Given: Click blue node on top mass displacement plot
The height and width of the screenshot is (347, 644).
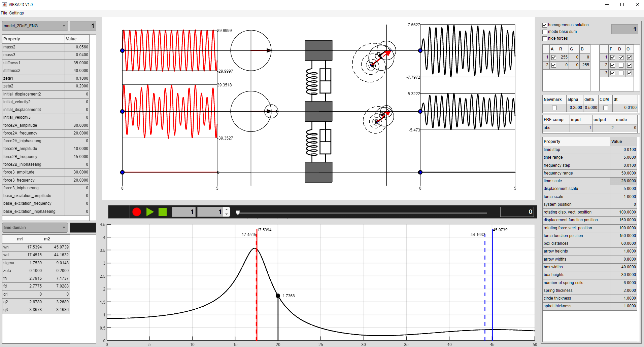Looking at the screenshot, I should (x=420, y=51).
